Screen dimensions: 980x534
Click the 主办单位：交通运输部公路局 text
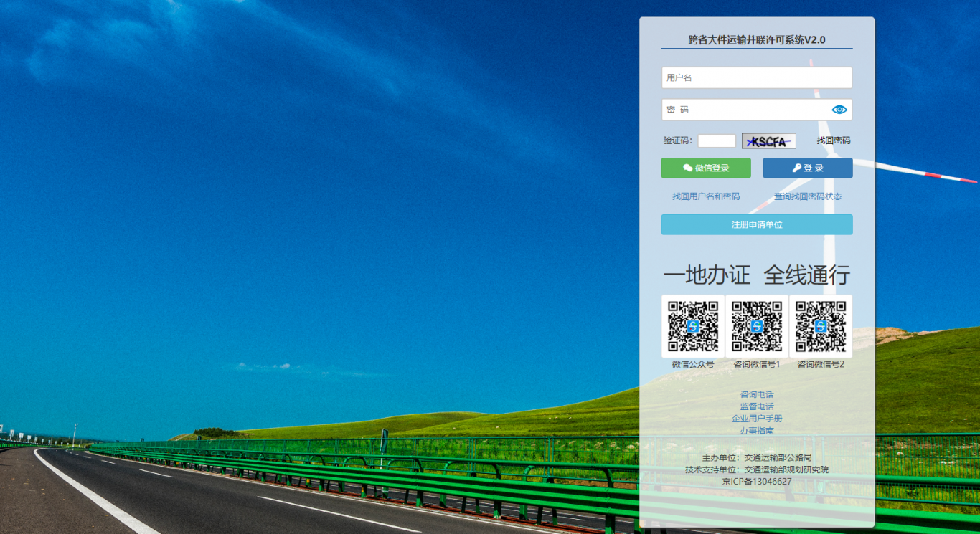click(757, 457)
